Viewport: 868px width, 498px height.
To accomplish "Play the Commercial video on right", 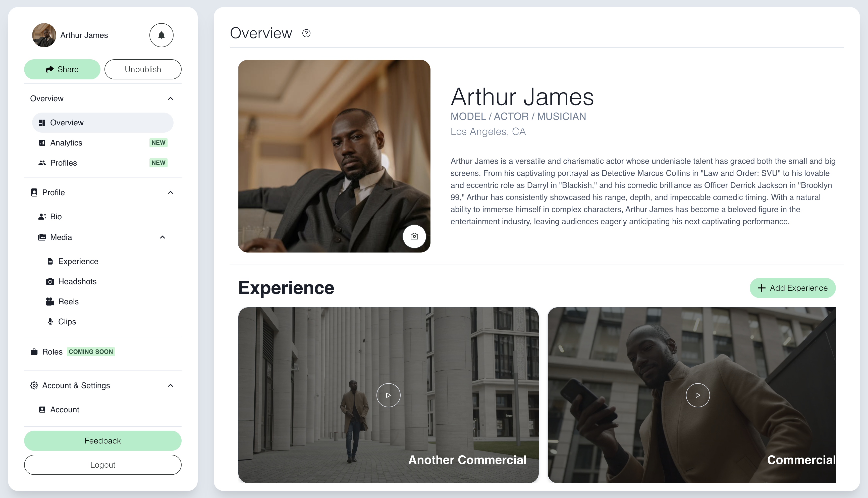I will pyautogui.click(x=698, y=395).
